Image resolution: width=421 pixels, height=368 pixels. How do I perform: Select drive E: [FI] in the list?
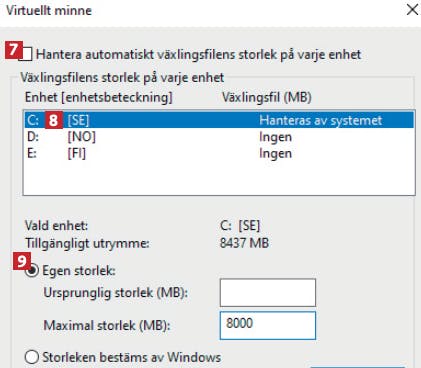(219, 153)
